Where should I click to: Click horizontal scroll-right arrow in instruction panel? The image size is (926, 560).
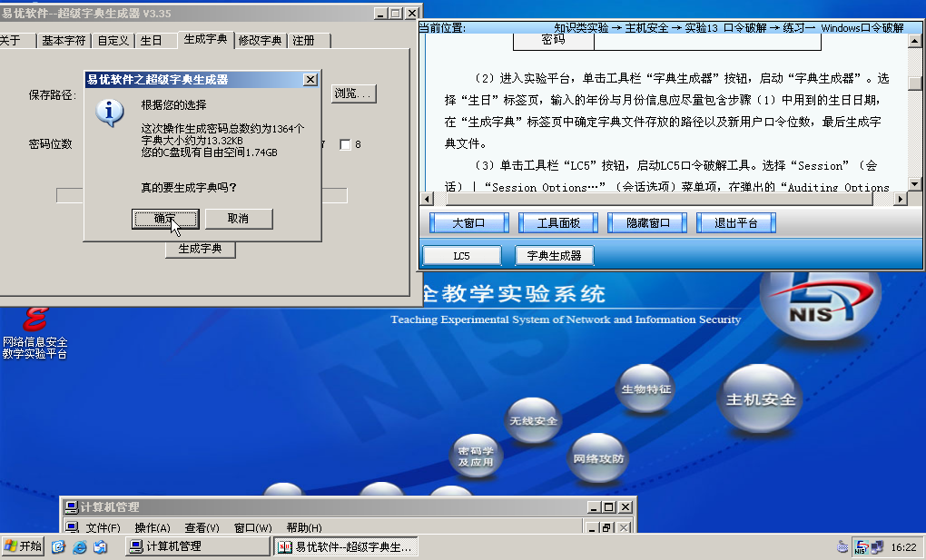(x=900, y=199)
